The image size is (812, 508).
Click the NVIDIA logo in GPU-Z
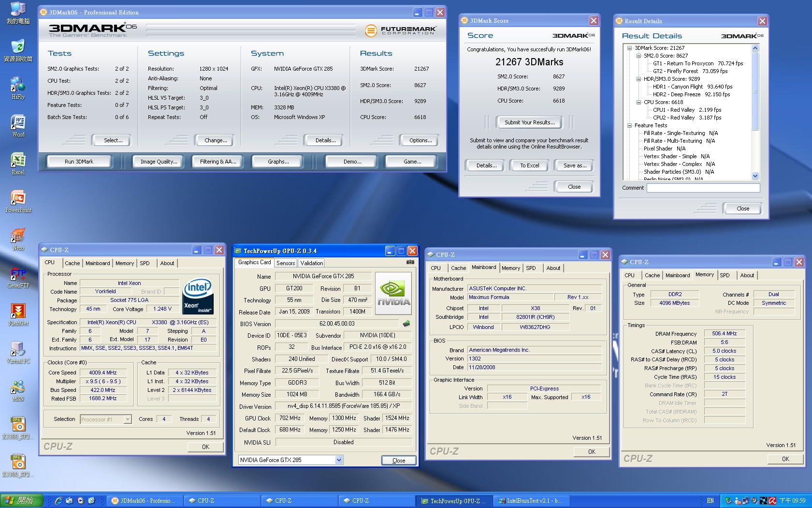coord(393,293)
